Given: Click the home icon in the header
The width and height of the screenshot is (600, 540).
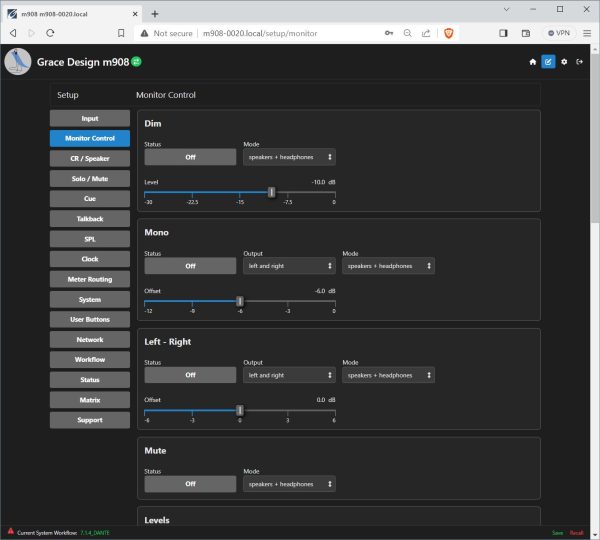Looking at the screenshot, I should tap(533, 62).
